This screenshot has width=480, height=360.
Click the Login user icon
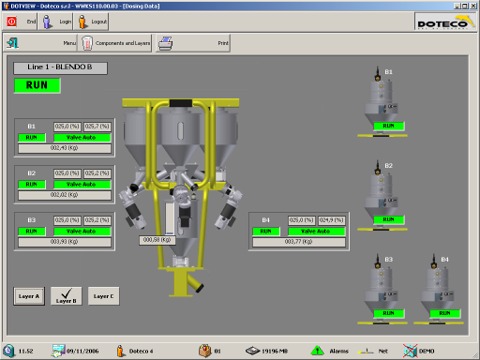tap(48, 22)
